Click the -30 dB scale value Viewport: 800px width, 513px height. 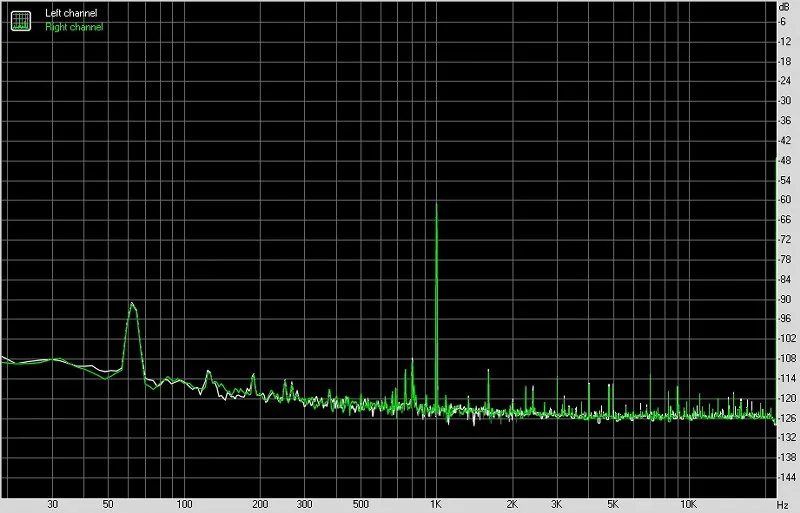[784, 101]
